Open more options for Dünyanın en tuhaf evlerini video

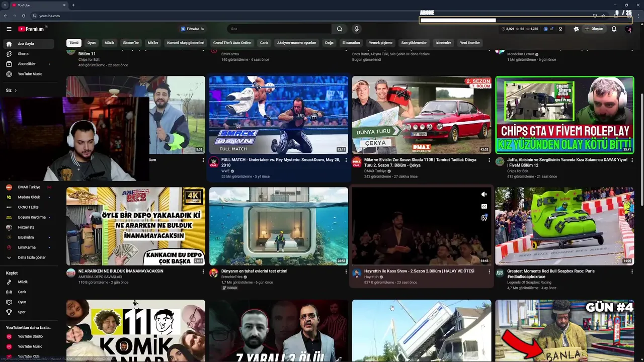[346, 271]
